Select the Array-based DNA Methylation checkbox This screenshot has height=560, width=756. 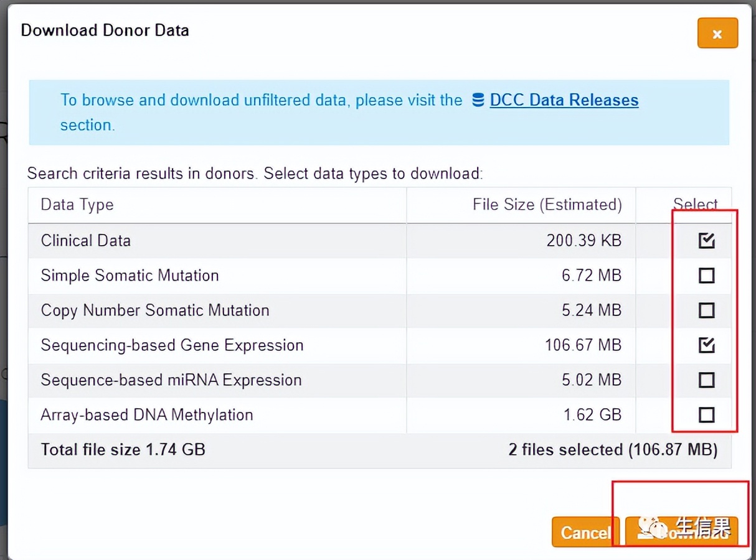[706, 415]
